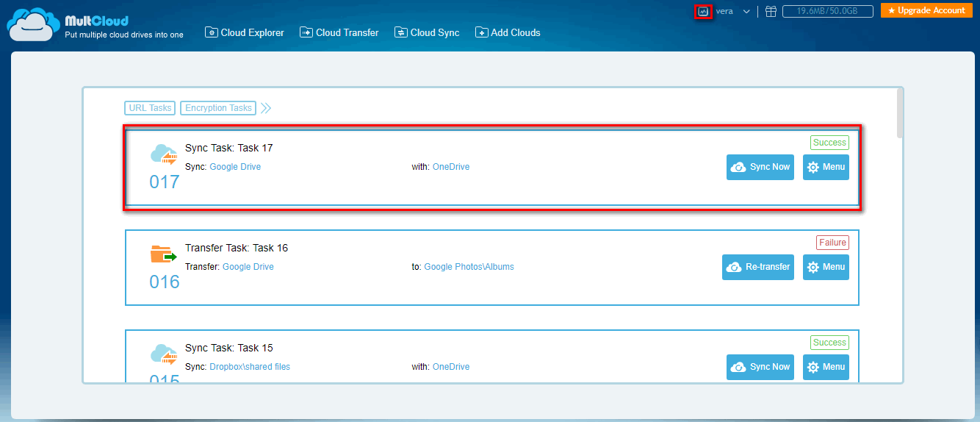The image size is (980, 422).
Task: Click the tagline Put multiple cloud drives into one
Action: click(124, 35)
